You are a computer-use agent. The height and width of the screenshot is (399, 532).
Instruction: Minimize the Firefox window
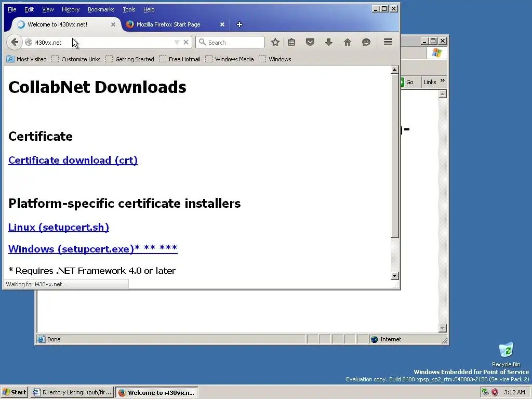click(x=375, y=9)
